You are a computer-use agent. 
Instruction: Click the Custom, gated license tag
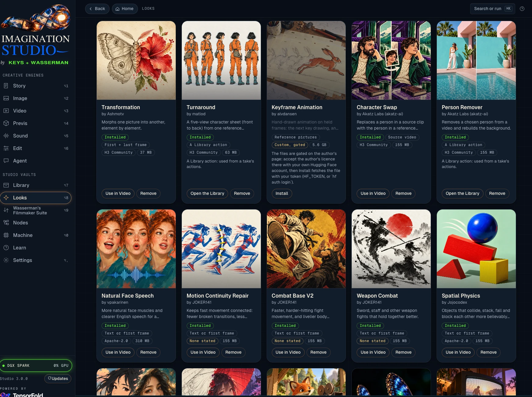(290, 145)
